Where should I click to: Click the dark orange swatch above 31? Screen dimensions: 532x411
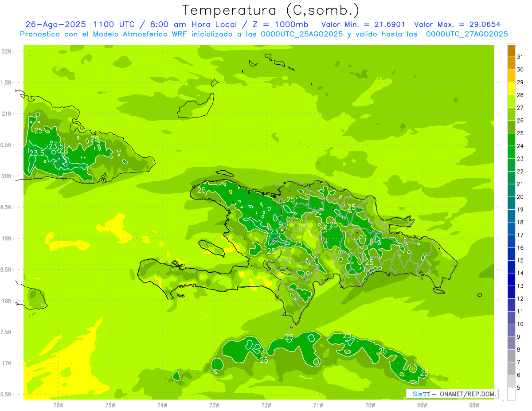[511, 51]
